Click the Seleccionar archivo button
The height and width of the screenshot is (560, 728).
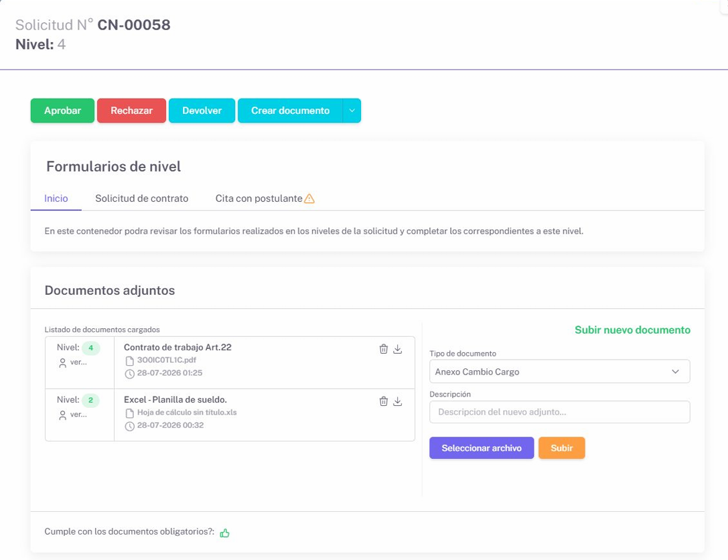click(x=482, y=448)
